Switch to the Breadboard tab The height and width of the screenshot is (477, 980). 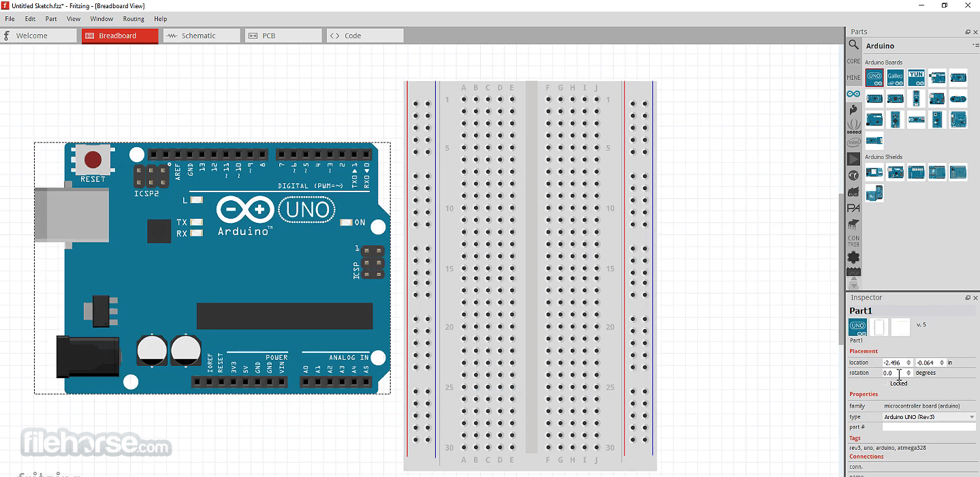pyautogui.click(x=120, y=35)
